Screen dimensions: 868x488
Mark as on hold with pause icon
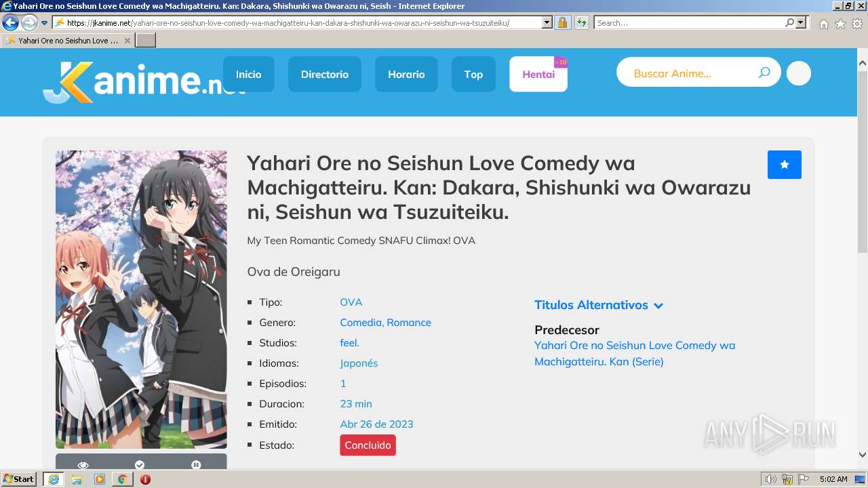click(196, 465)
